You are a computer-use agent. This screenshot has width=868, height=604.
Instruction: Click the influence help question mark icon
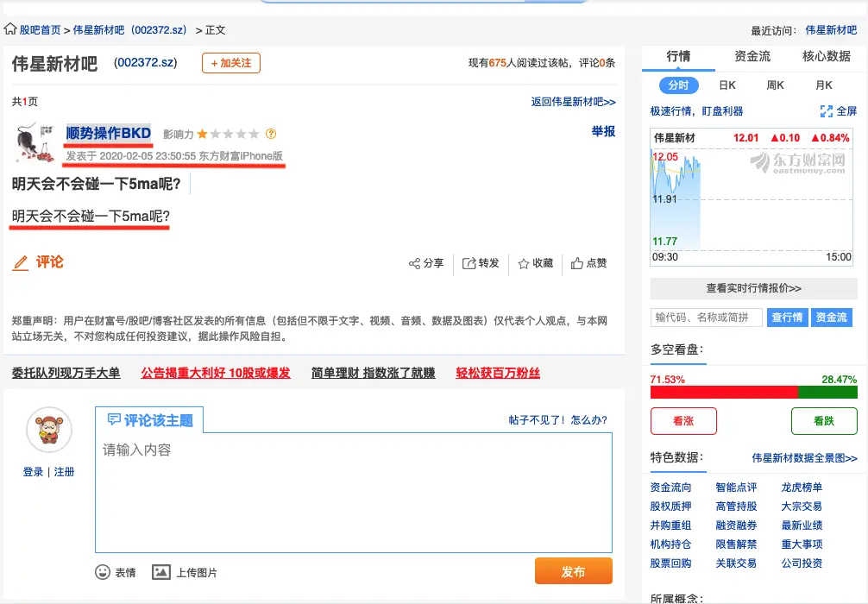tap(271, 134)
